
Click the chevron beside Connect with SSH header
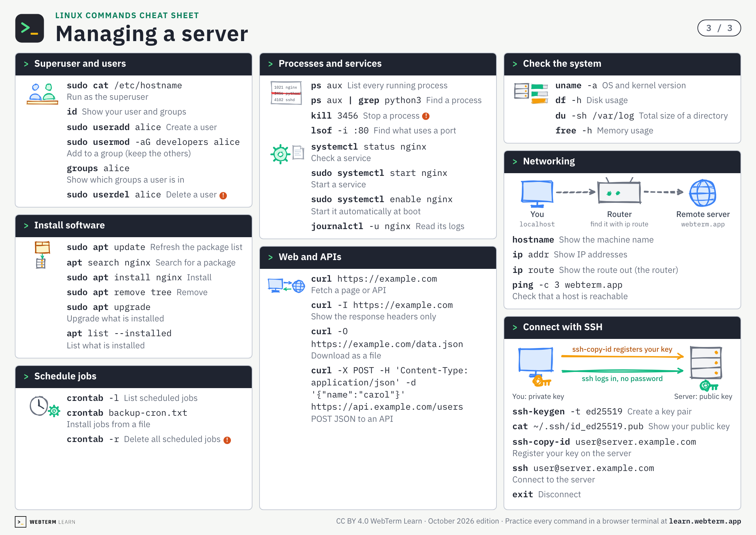515,327
